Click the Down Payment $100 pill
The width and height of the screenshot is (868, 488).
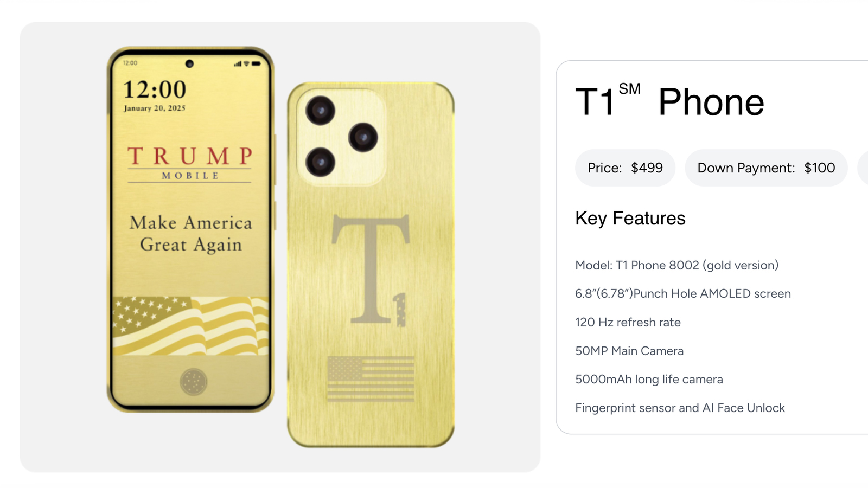(x=766, y=168)
